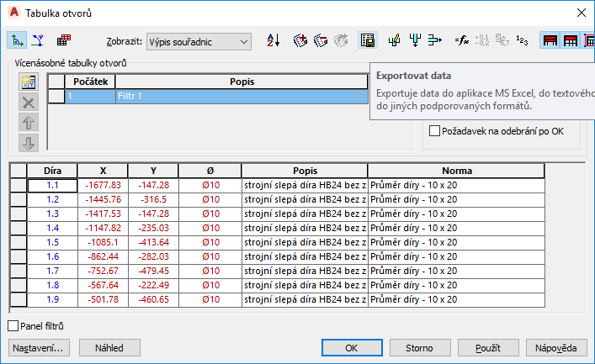The height and width of the screenshot is (364, 595).
Task: Select the Filtr 1 row
Action: (x=241, y=97)
